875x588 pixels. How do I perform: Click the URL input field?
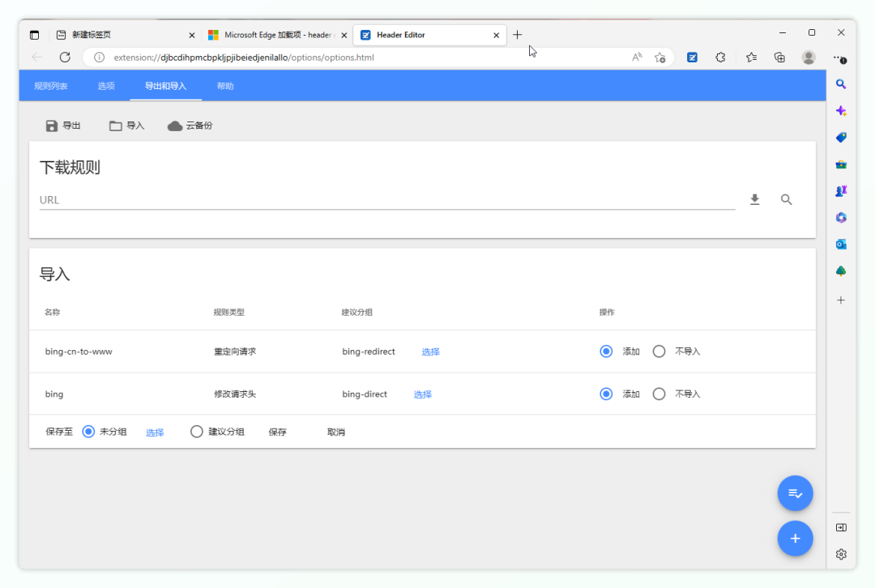(386, 200)
